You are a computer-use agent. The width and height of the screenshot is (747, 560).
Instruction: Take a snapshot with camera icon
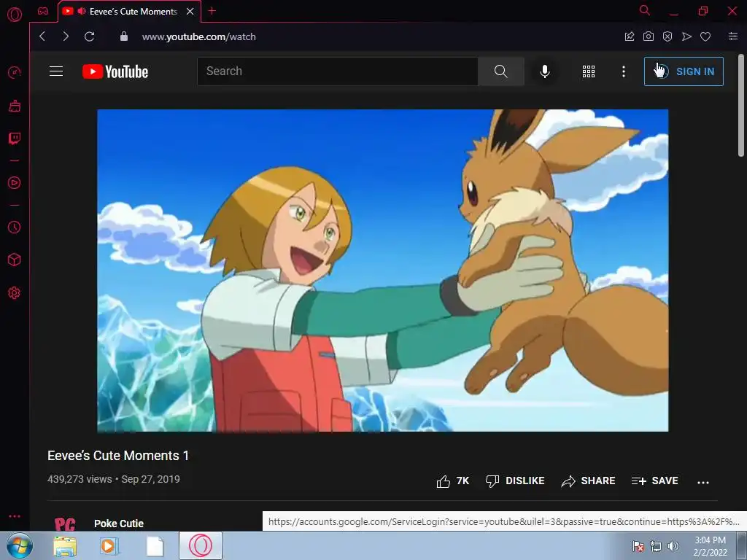click(649, 36)
